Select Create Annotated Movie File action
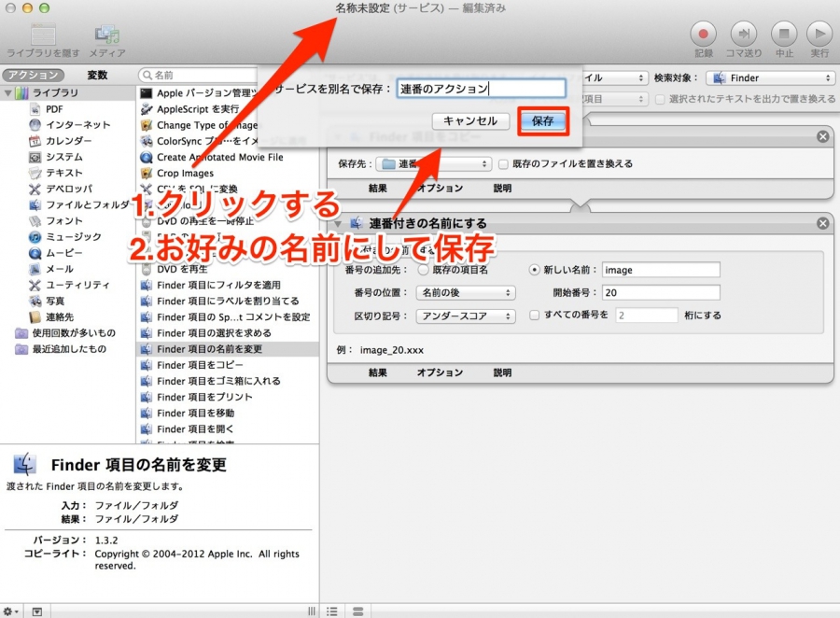840x618 pixels. 229,158
